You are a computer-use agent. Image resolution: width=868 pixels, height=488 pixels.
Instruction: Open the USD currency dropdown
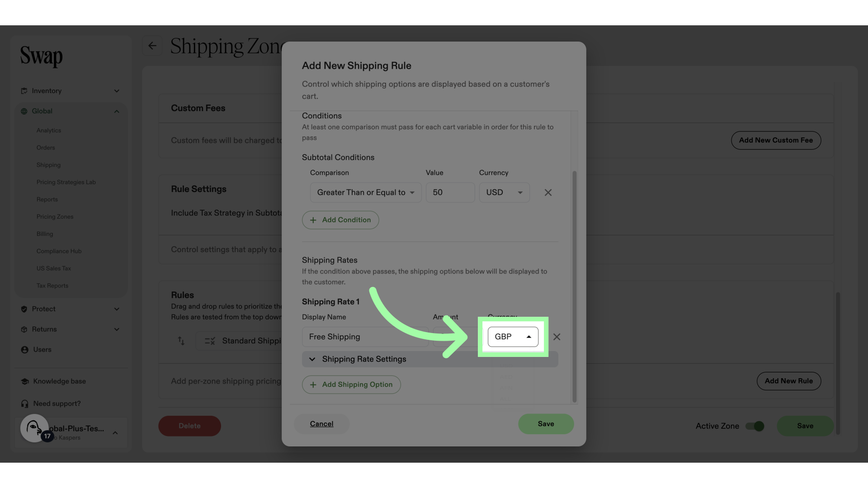[504, 192]
